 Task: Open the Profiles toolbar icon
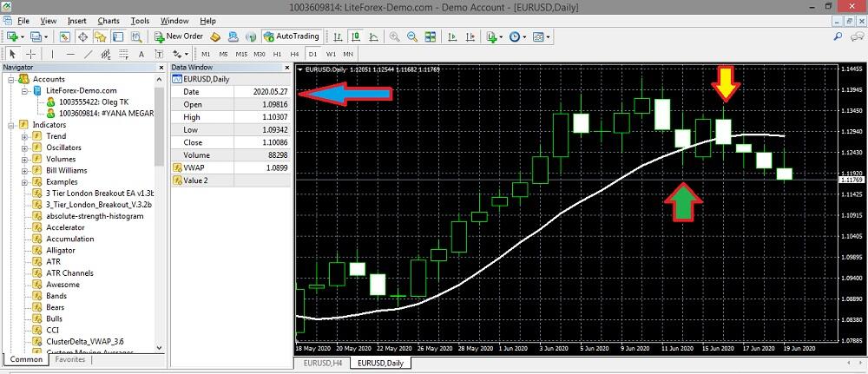(36, 36)
